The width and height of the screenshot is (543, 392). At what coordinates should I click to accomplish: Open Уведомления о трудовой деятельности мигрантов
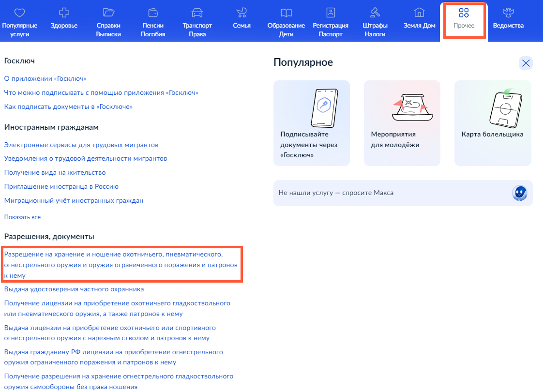(x=86, y=159)
